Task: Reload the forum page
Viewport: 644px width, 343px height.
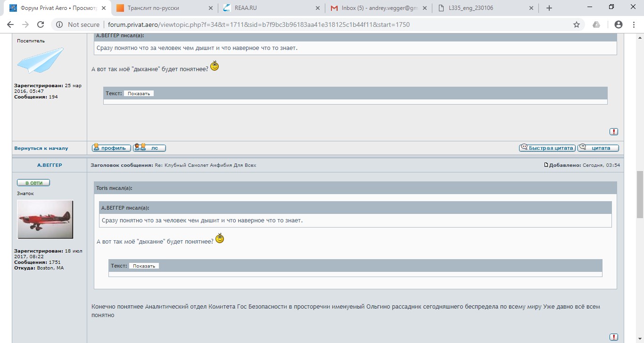Action: 41,24
